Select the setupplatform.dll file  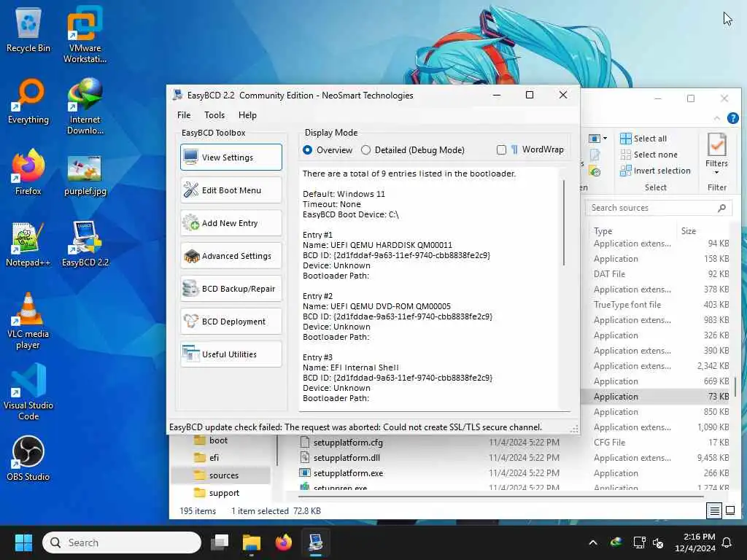coord(347,458)
